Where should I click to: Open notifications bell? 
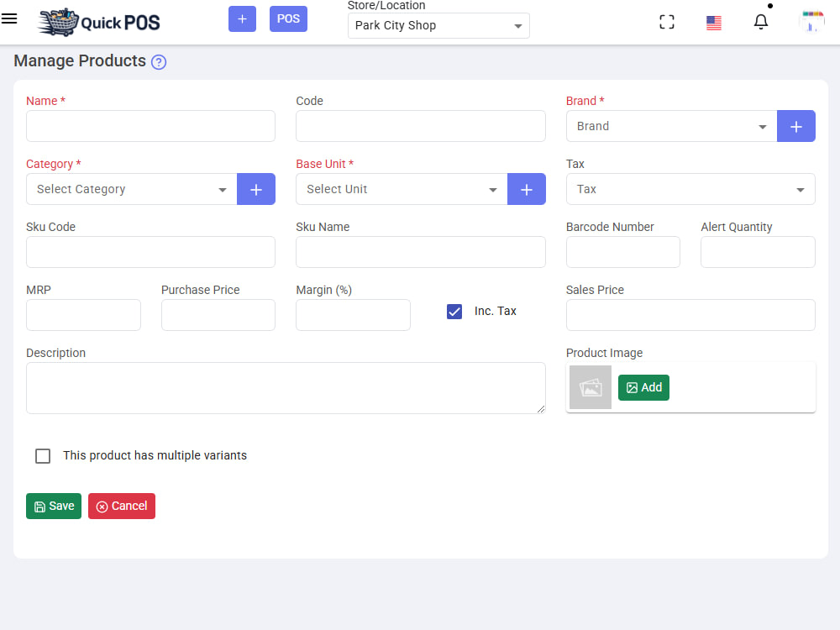coord(761,22)
